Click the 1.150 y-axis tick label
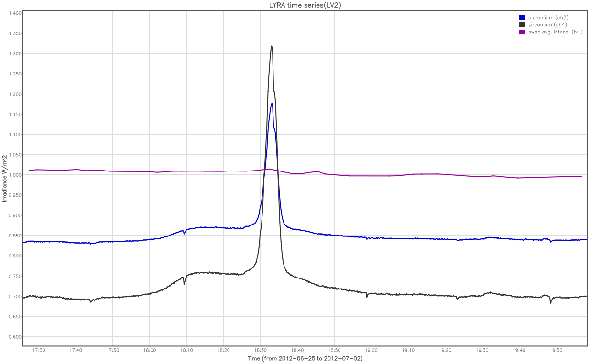590x364 pixels. click(x=15, y=114)
